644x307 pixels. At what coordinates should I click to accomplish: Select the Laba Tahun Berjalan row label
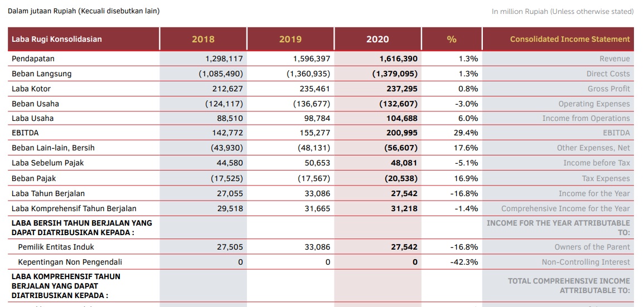click(x=48, y=193)
